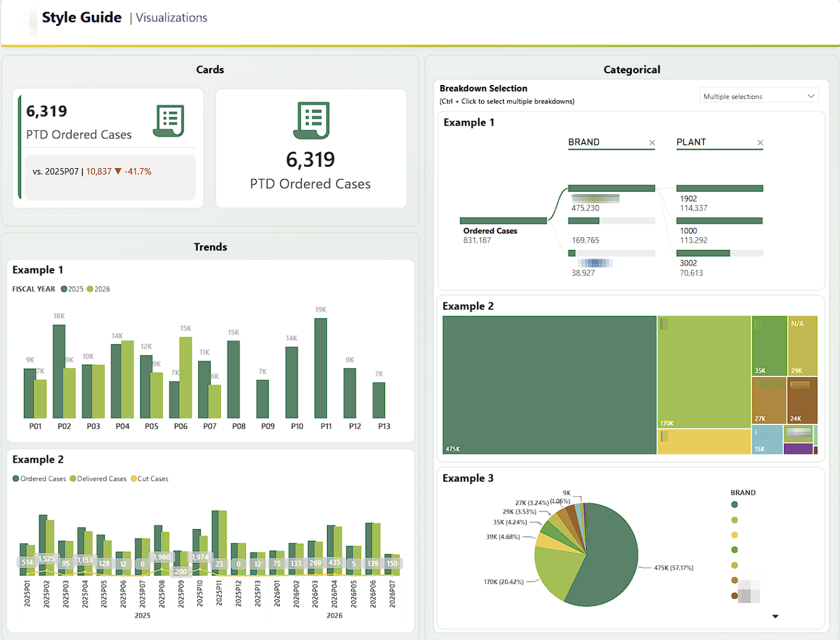
Task: Select the 475K treemap tile
Action: coord(549,385)
